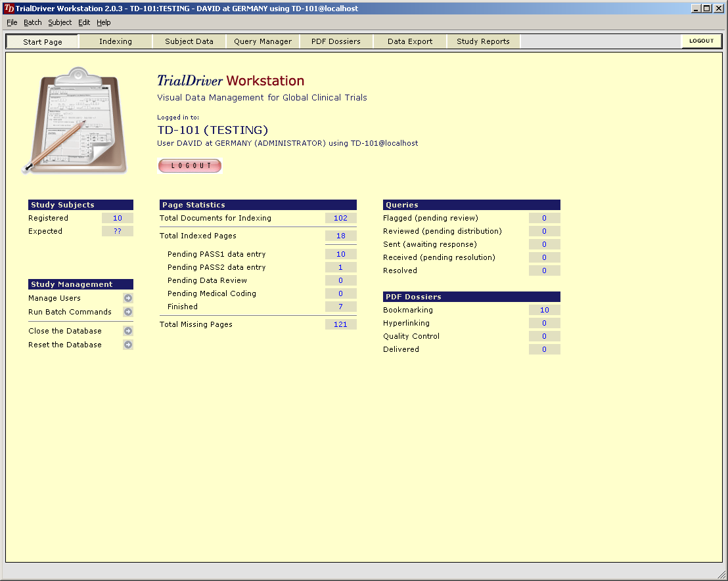This screenshot has height=581, width=728.
Task: Open the Help menu
Action: (x=104, y=22)
